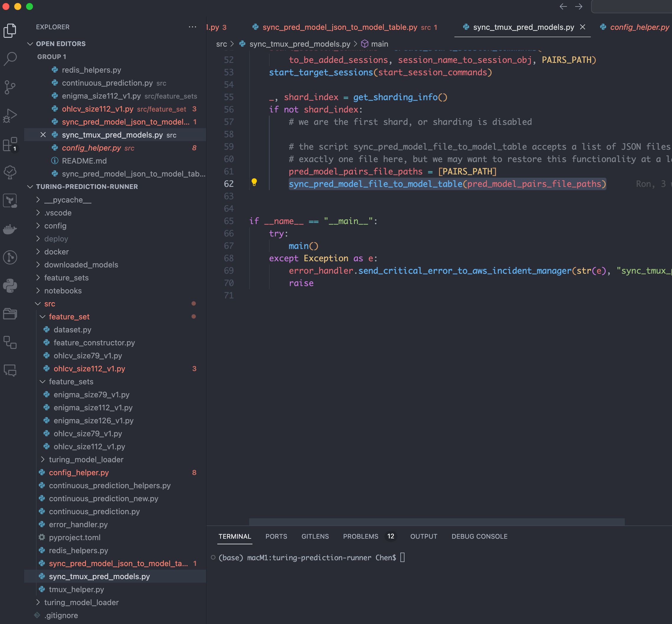
Task: Navigate back with the left arrow
Action: tap(563, 6)
